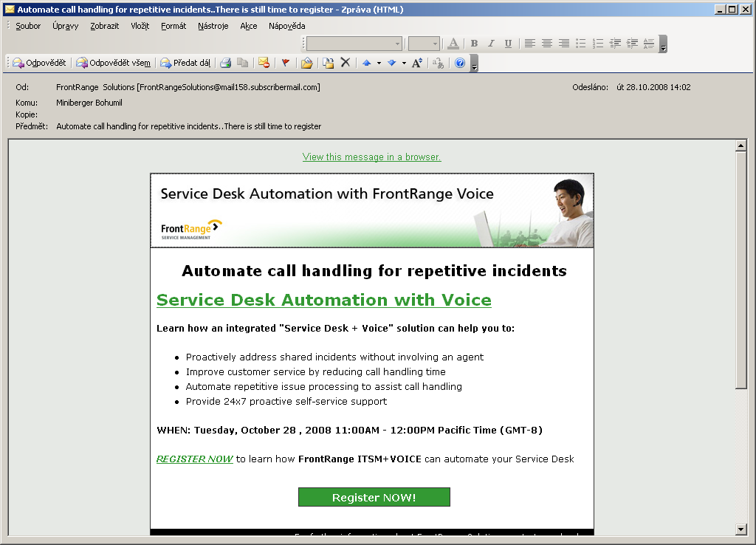Click the move to folder icon
This screenshot has width=756, height=545.
pyautogui.click(x=329, y=63)
